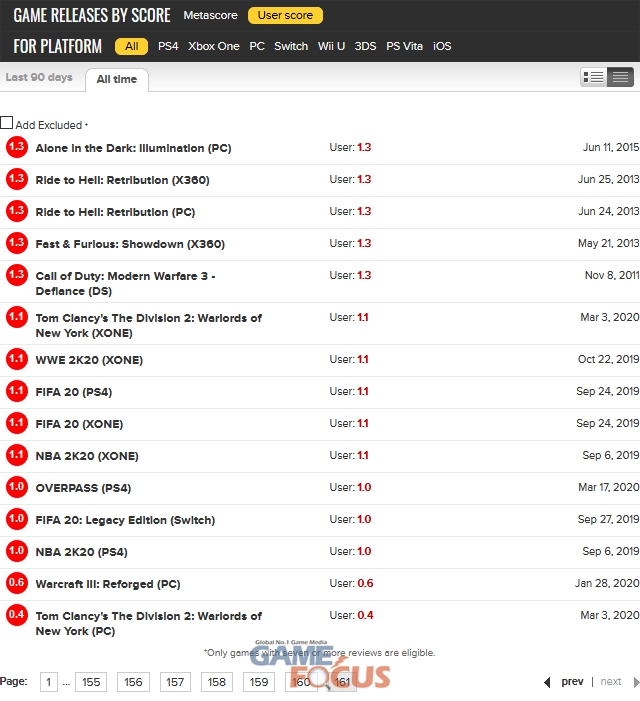Switch to condensed list view icon
Viewport: 640px width, 701px height.
click(620, 77)
